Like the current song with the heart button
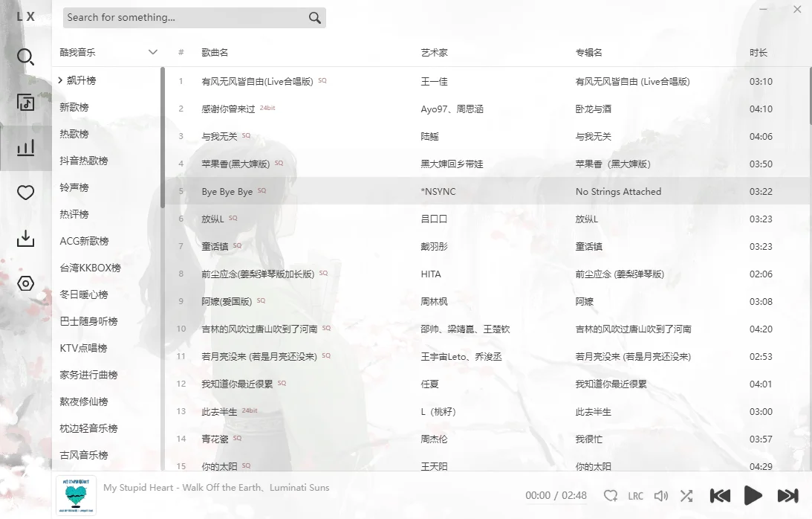 610,495
